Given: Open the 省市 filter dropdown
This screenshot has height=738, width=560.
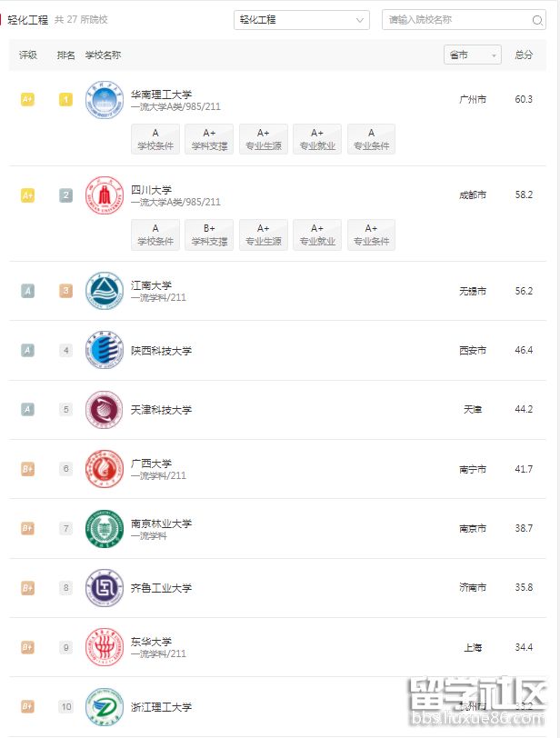Looking at the screenshot, I should [x=472, y=55].
